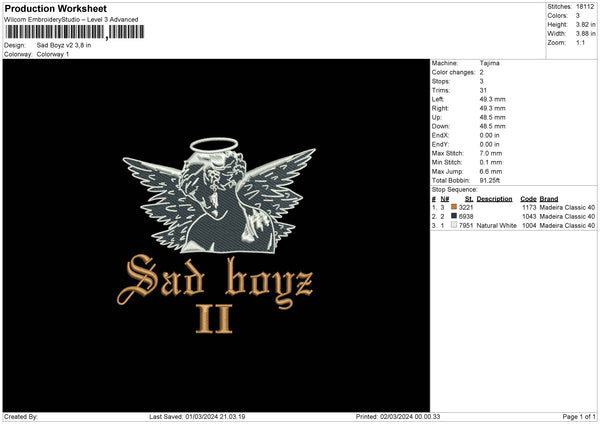The image size is (600, 424).
Task: Click the 'Trims:' value 31
Action: coord(483,90)
